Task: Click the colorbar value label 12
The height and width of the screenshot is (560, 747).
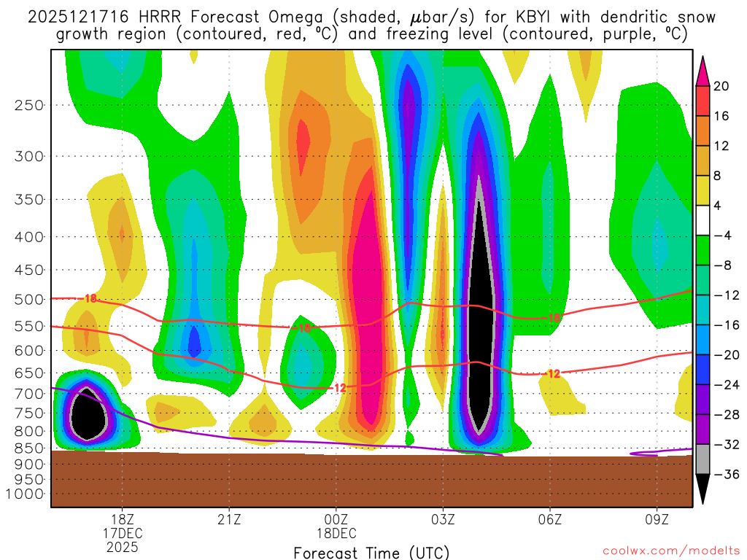Action: coord(721,146)
